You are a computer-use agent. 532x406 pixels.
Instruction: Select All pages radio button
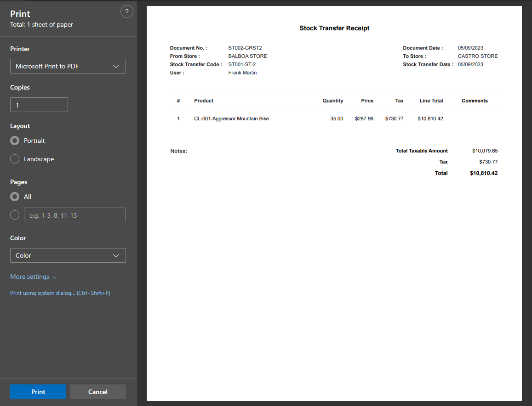point(15,197)
